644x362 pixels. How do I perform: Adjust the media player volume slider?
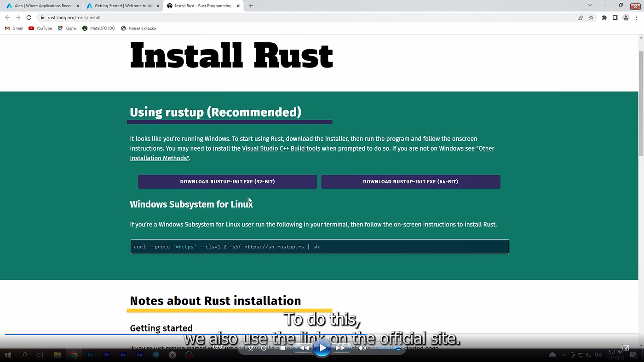click(385, 348)
